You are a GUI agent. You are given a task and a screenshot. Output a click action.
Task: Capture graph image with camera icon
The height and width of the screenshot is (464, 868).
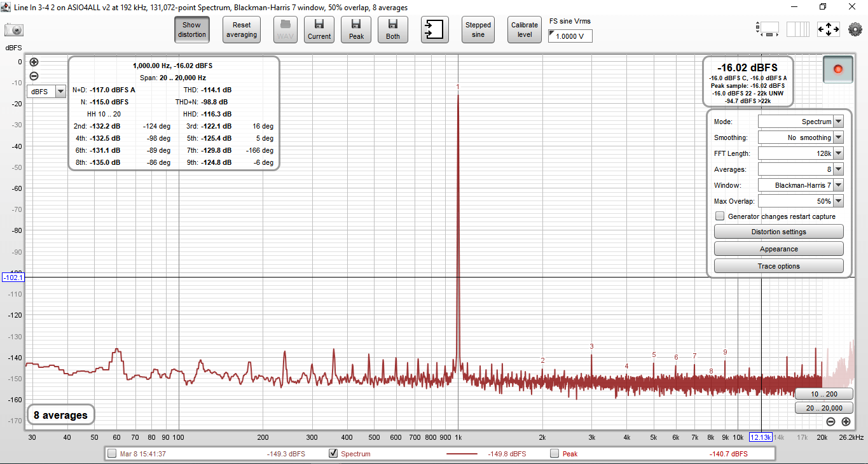click(x=14, y=29)
